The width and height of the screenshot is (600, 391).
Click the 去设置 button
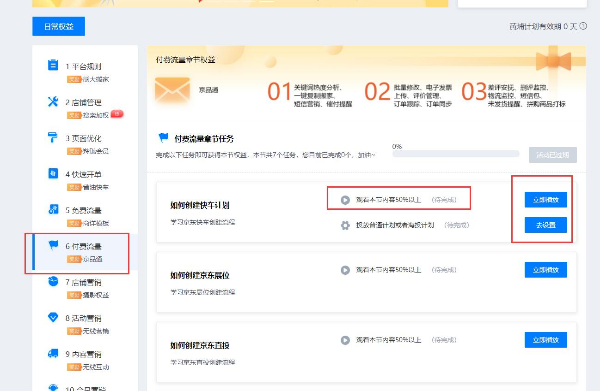546,225
